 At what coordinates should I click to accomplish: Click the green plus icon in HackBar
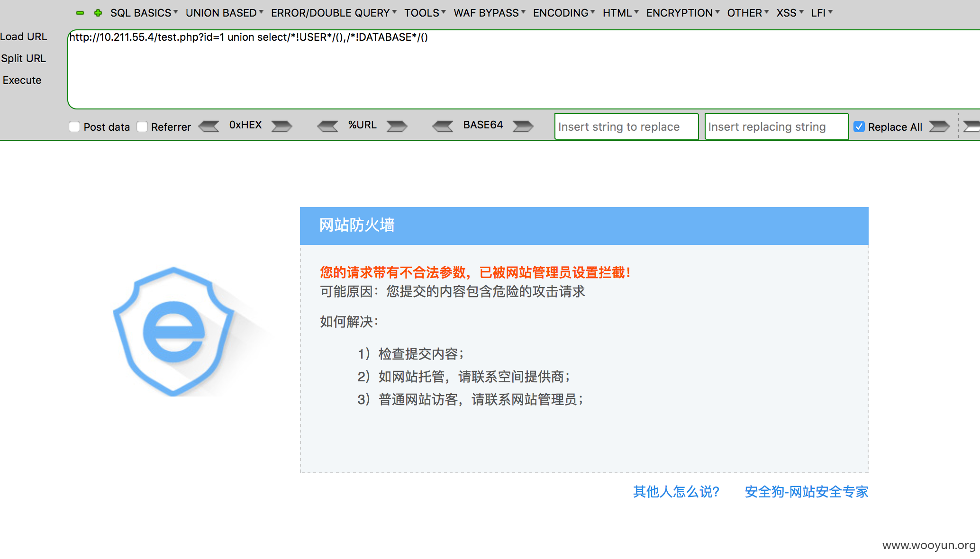[x=98, y=13]
